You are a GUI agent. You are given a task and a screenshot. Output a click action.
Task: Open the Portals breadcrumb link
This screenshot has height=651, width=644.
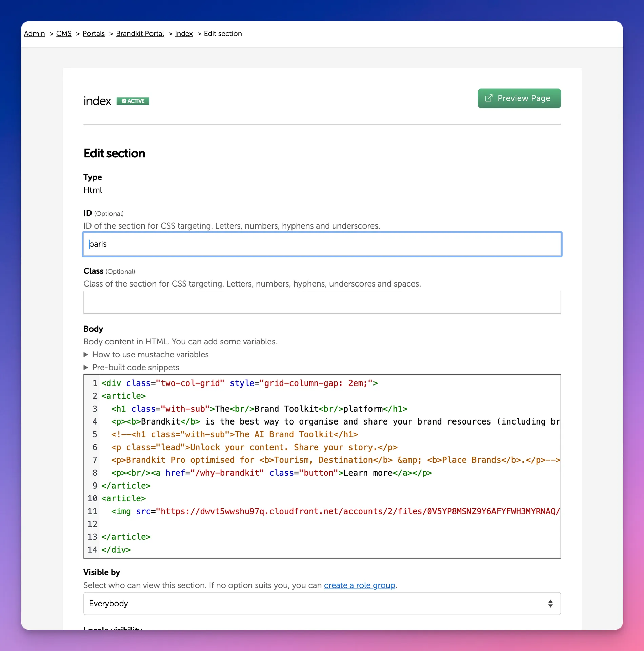(94, 34)
